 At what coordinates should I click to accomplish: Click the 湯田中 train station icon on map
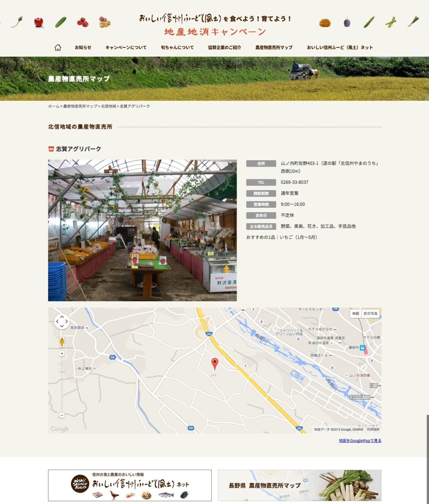(x=362, y=347)
